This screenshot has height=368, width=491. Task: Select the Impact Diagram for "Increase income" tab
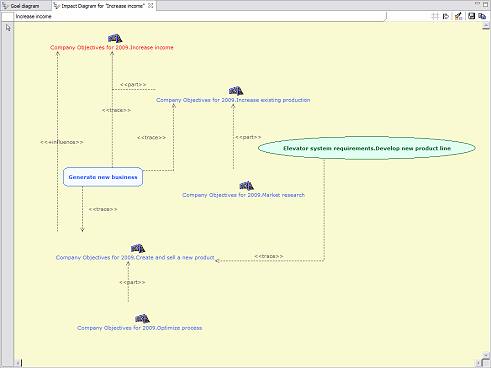(103, 6)
